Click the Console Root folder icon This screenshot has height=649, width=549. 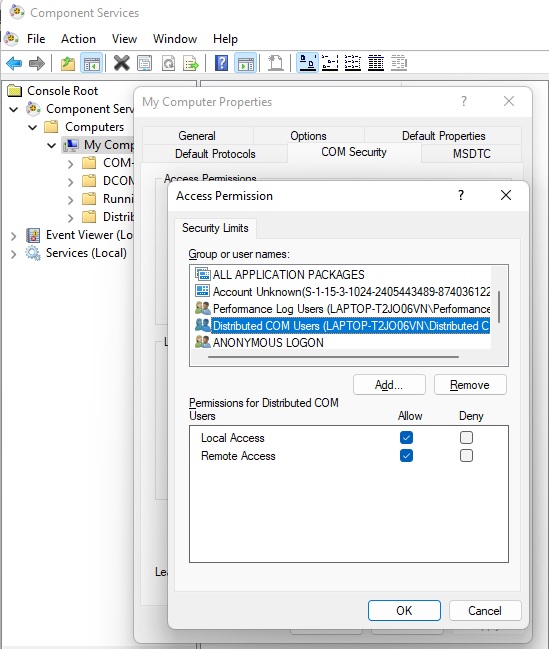15,90
